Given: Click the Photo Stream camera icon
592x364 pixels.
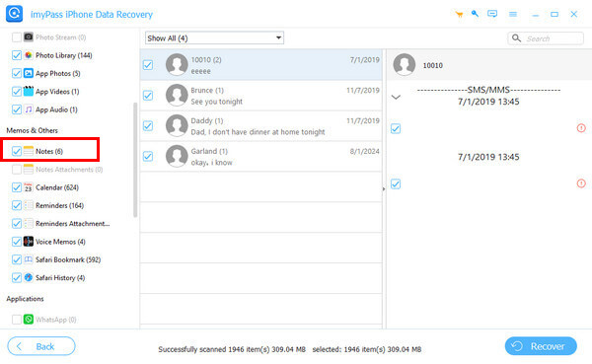Looking at the screenshot, I should point(29,37).
